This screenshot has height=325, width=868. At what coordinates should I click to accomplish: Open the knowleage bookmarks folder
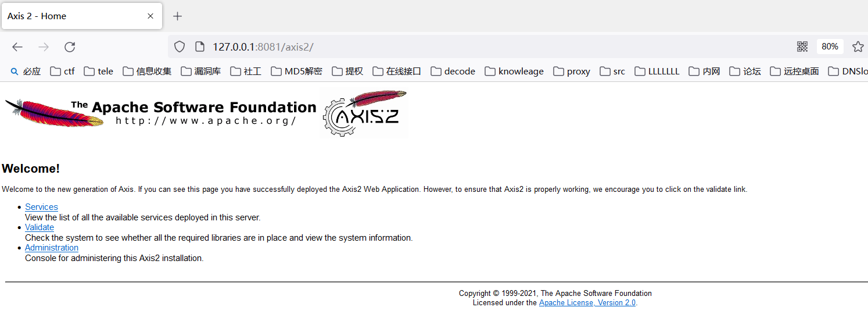tap(514, 71)
